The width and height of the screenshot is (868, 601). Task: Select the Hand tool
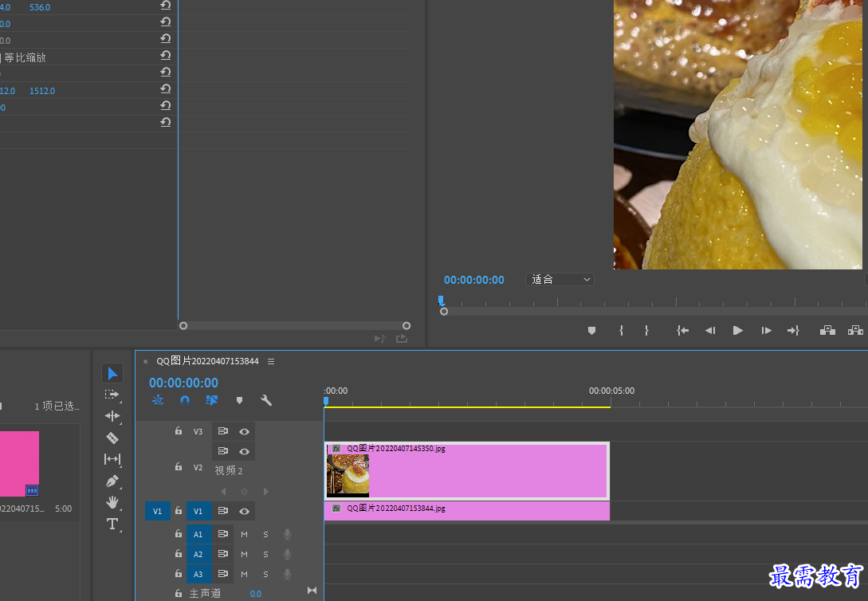point(112,502)
